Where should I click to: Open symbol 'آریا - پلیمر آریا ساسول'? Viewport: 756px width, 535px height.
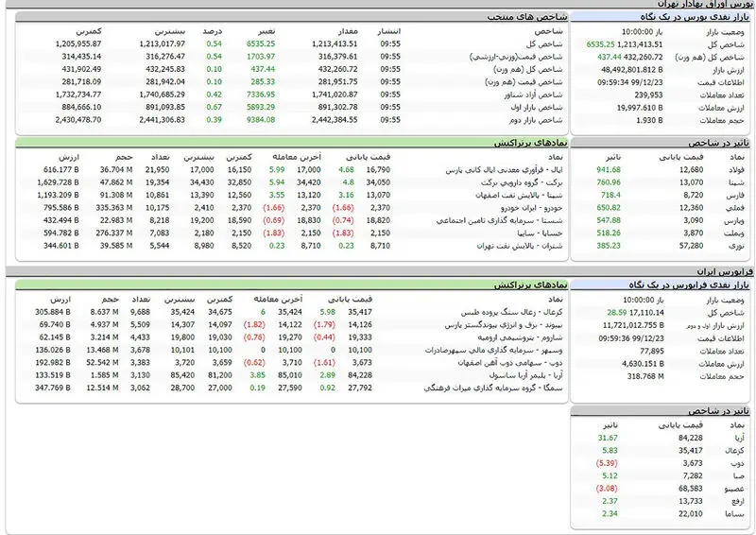526,375
